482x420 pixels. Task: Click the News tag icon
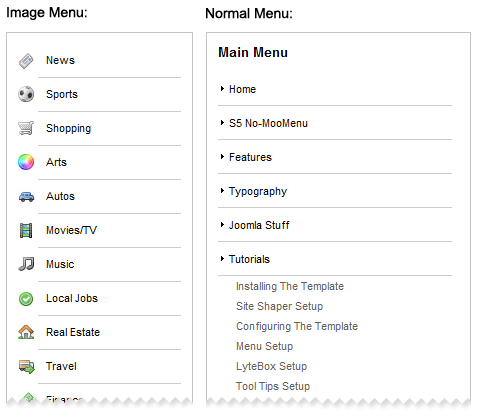point(26,61)
